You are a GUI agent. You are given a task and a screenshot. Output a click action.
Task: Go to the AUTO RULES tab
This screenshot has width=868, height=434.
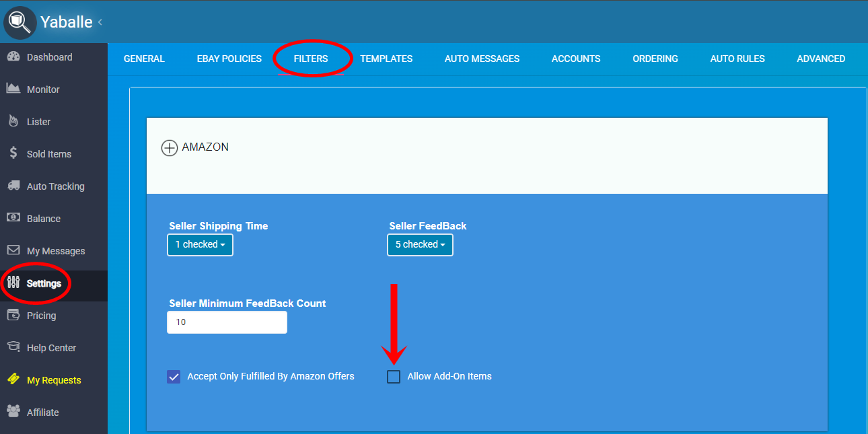click(737, 59)
